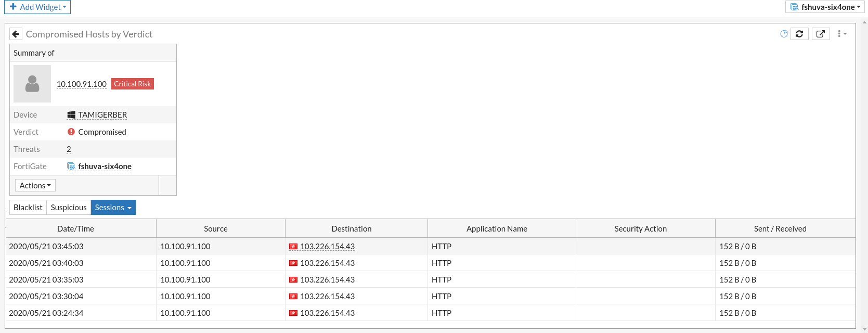Image resolution: width=868 pixels, height=333 pixels.
Task: Select the Sessions tab
Action: (113, 208)
